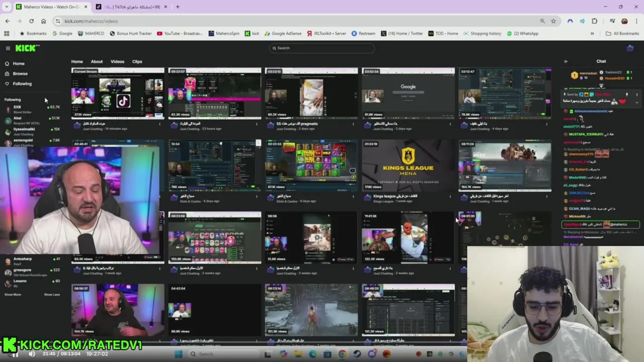Screen dimensions: 644x362
Task: Open Chrome zoom magnifier in address bar
Action: pos(542,21)
